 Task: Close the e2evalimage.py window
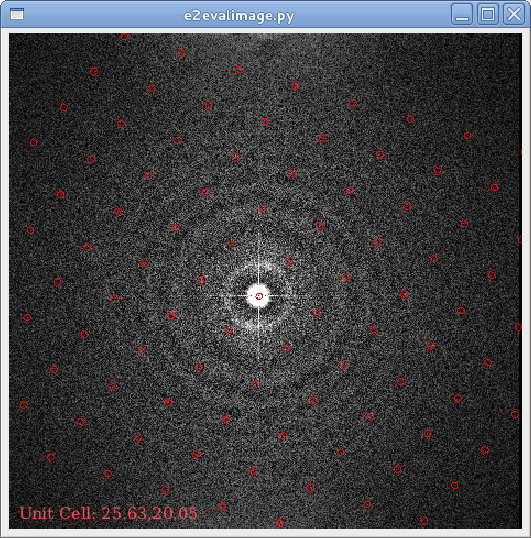[x=514, y=14]
